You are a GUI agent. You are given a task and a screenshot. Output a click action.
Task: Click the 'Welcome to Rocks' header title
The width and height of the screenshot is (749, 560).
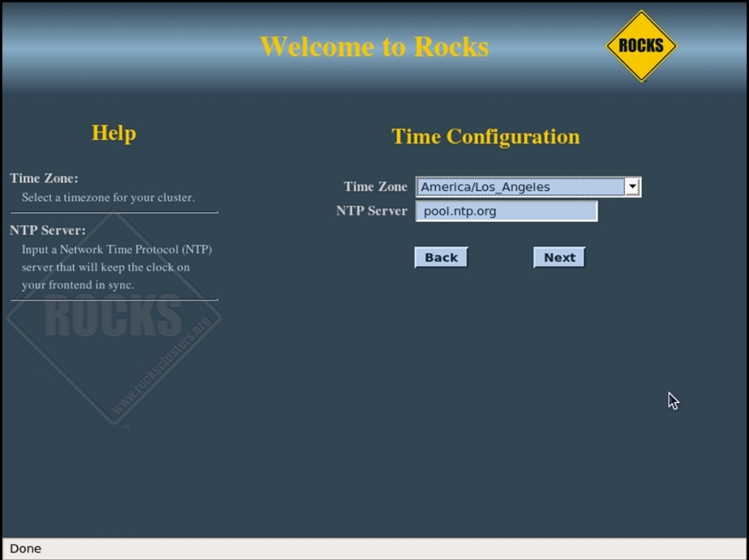(x=374, y=47)
